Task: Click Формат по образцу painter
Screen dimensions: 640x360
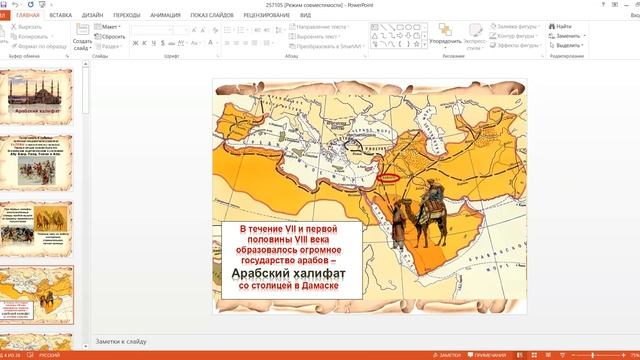Action: 38,47
